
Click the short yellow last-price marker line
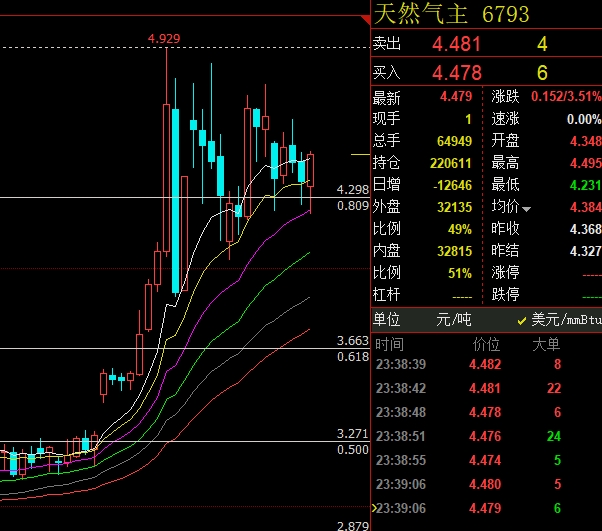pyautogui.click(x=360, y=155)
